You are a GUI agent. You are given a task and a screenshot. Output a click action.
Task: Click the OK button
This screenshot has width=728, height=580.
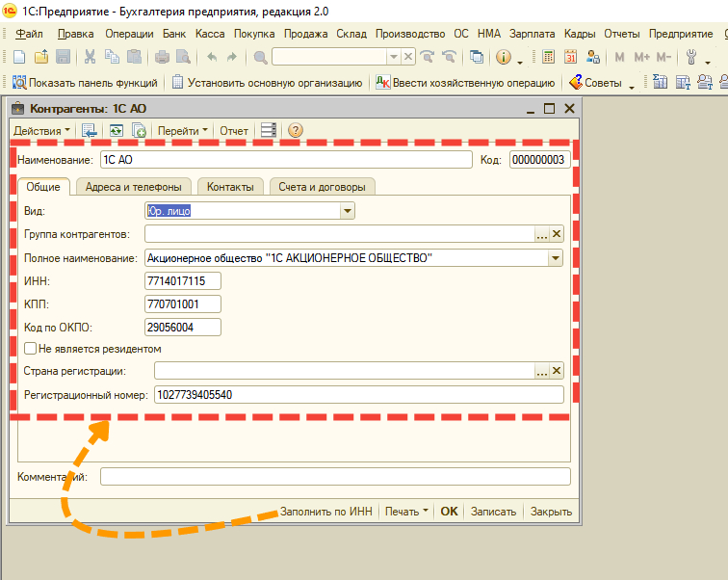pos(449,512)
